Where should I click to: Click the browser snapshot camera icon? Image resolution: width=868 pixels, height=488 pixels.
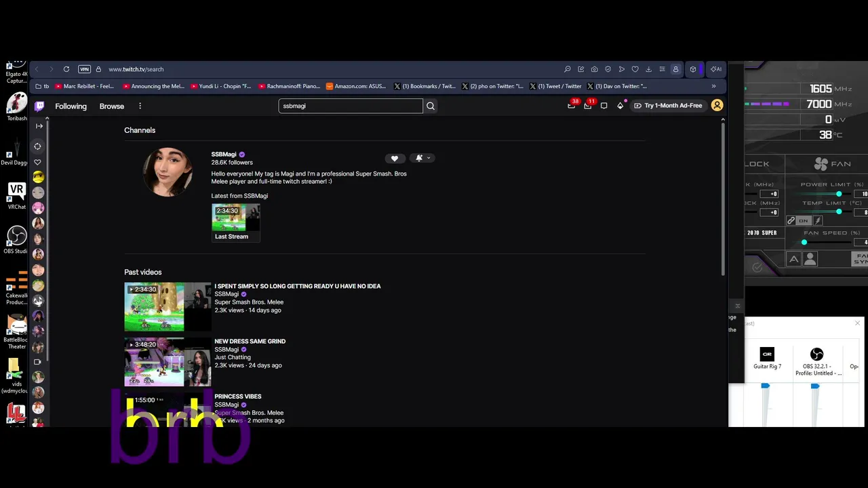595,69
